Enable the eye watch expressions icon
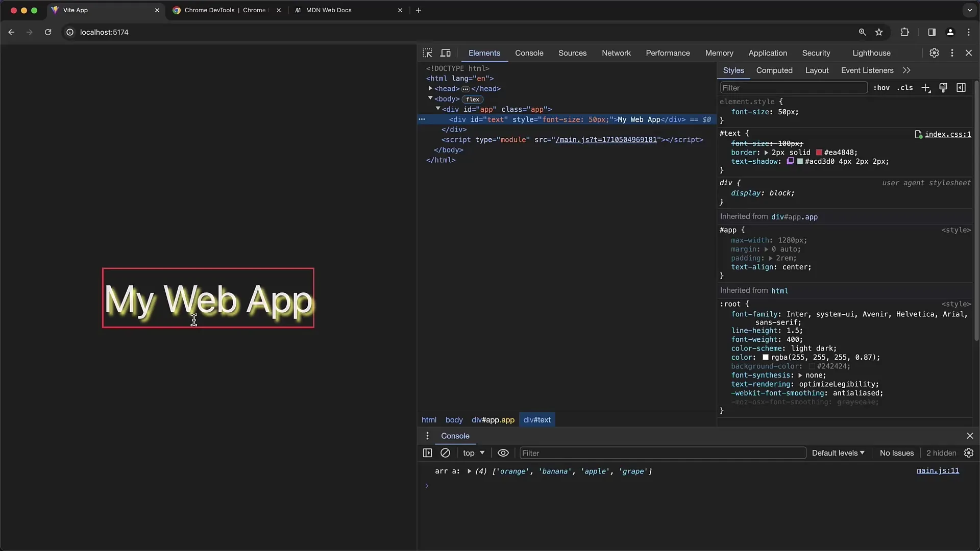This screenshot has height=551, width=980. [503, 453]
